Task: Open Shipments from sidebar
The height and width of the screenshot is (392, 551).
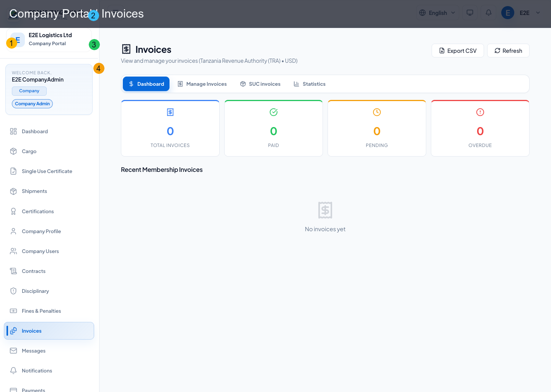Action: click(49, 191)
